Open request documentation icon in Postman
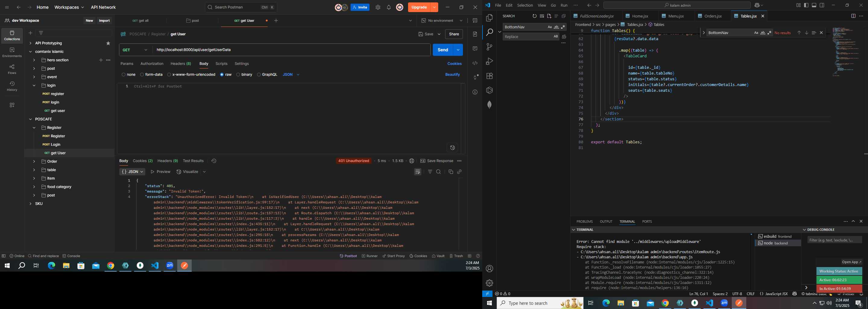868x309 pixels. click(475, 34)
